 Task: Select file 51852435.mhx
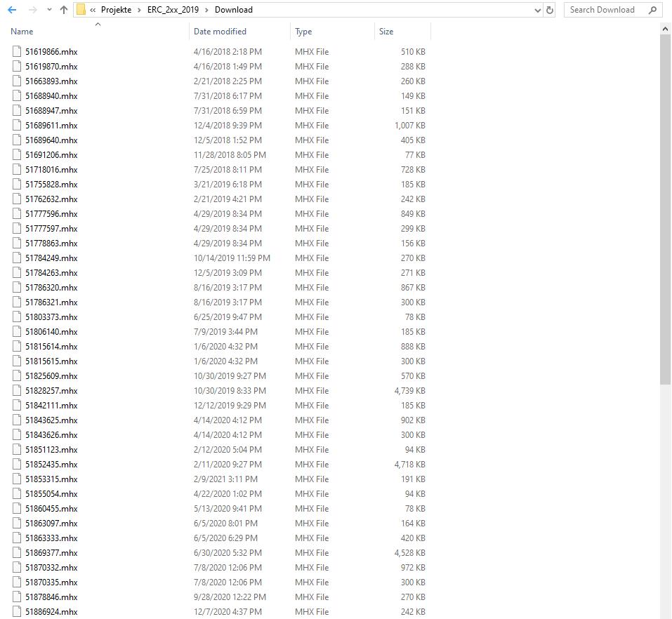point(51,465)
